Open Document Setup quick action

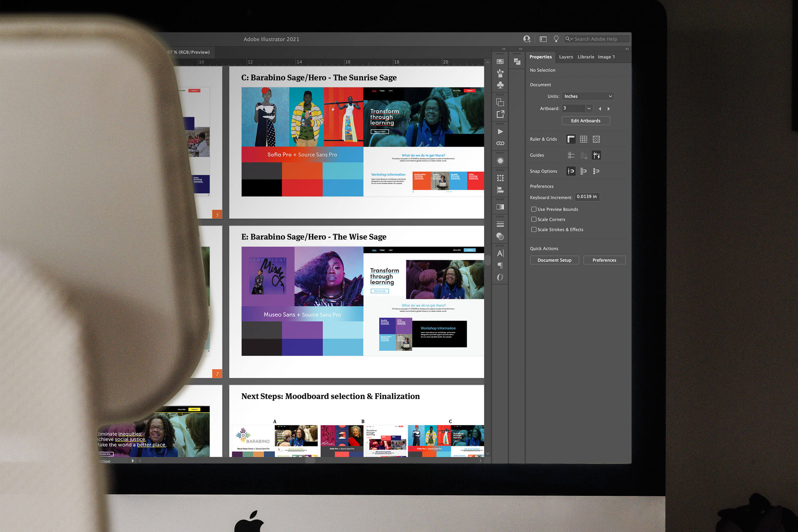(x=554, y=260)
